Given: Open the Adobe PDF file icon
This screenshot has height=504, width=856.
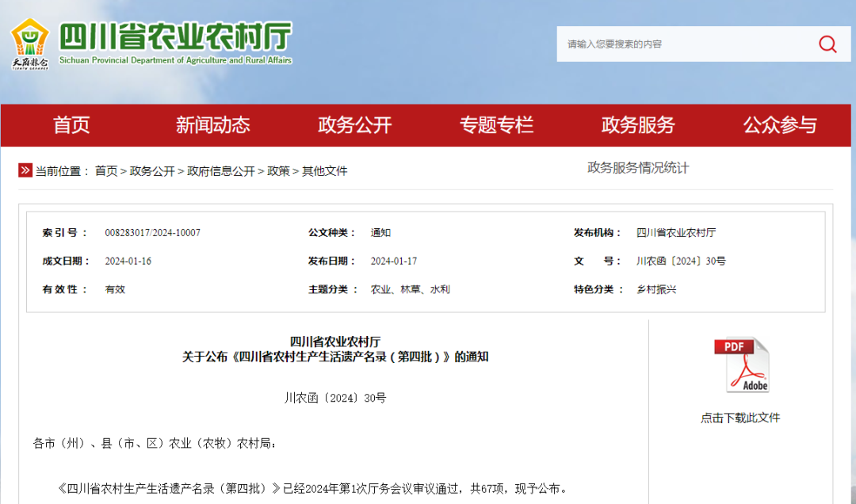Looking at the screenshot, I should click(x=741, y=365).
